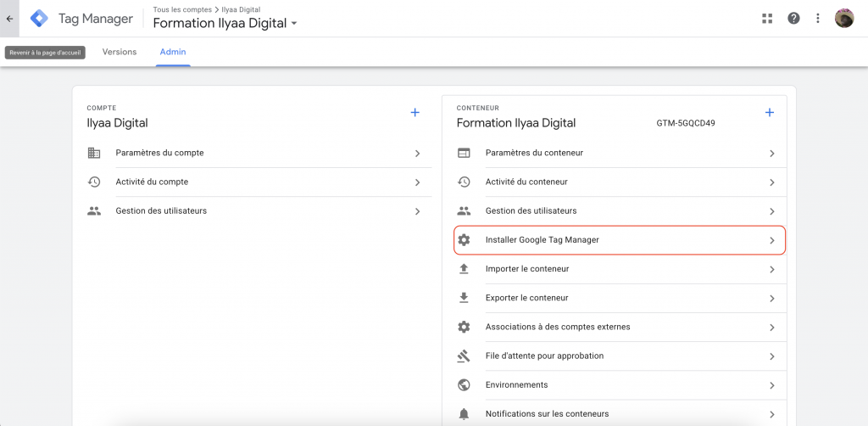
Task: Click the user profile avatar
Action: click(844, 19)
